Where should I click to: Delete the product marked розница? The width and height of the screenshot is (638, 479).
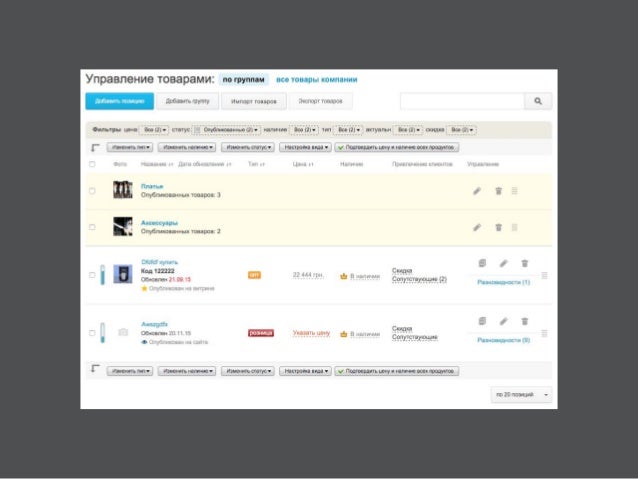[525, 322]
